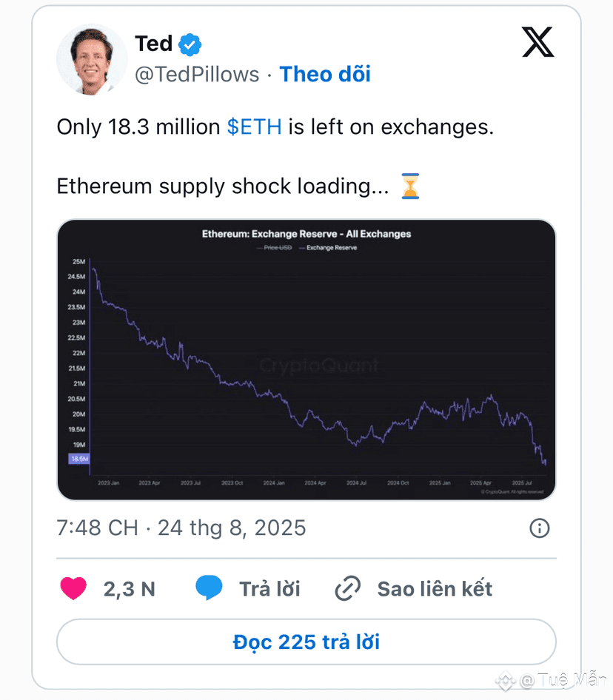The width and height of the screenshot is (613, 700).
Task: Click Ted's verified badge icon
Action: (x=190, y=44)
